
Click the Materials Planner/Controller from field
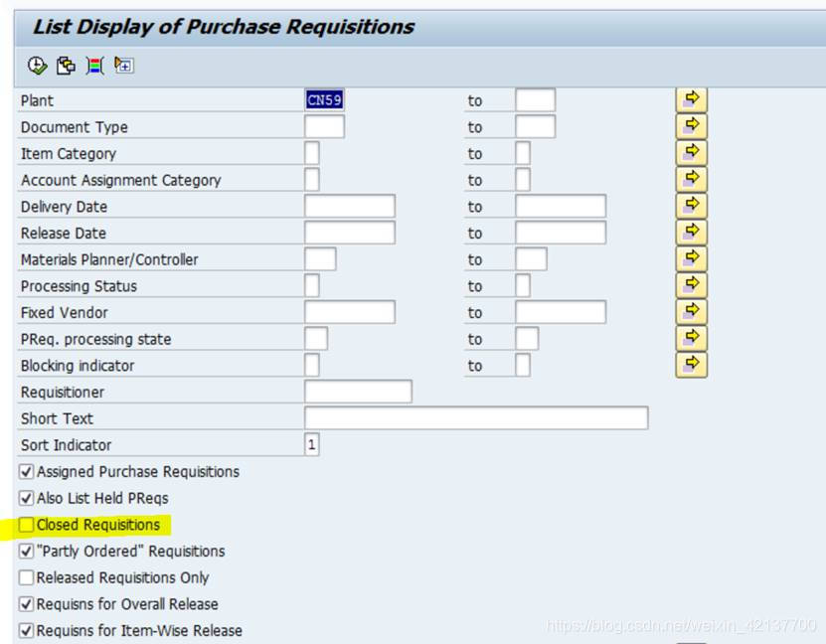pos(320,259)
